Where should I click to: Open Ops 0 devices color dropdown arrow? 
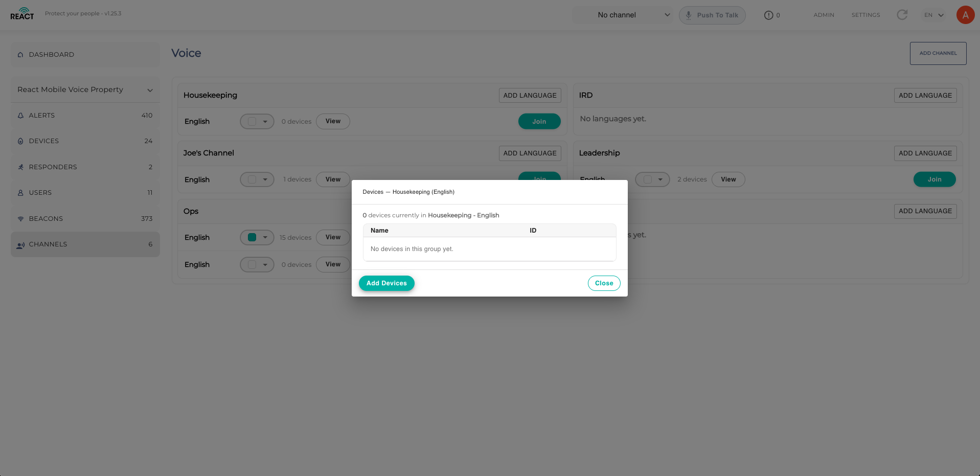(x=265, y=265)
